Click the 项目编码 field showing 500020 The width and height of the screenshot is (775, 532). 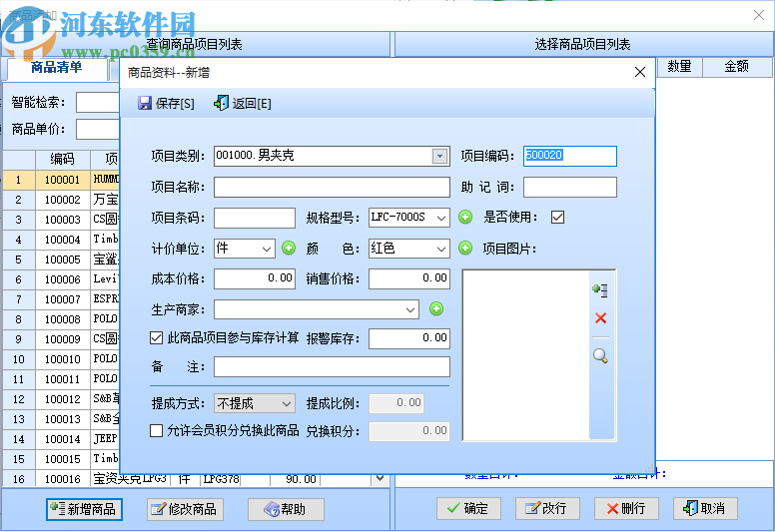point(570,156)
